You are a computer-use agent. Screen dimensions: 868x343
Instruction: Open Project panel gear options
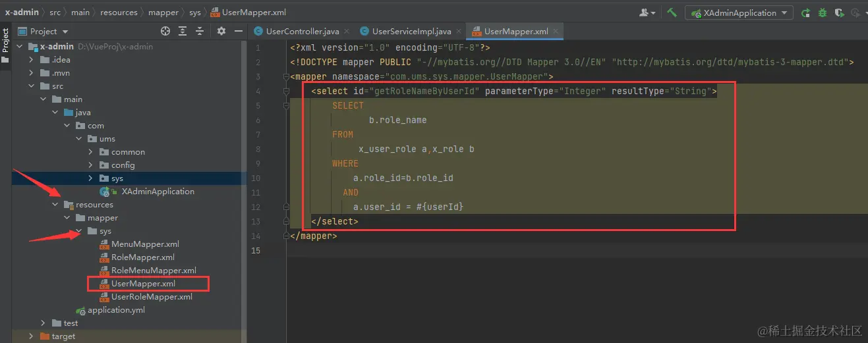tap(221, 31)
